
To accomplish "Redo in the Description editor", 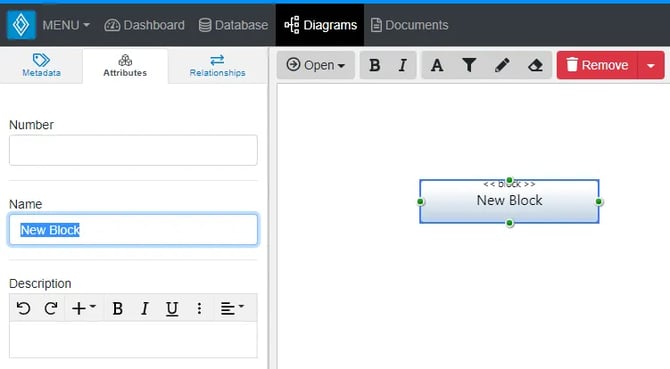I will point(51,308).
